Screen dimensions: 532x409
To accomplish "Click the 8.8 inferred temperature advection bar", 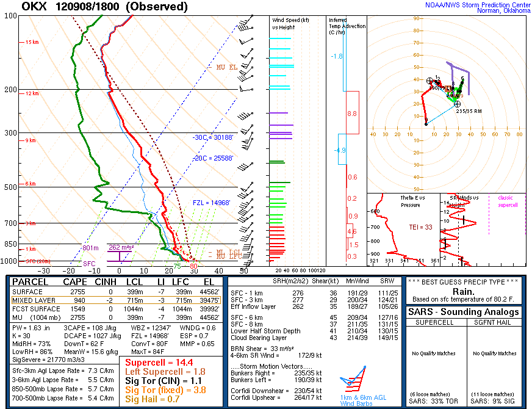I will (x=351, y=113).
